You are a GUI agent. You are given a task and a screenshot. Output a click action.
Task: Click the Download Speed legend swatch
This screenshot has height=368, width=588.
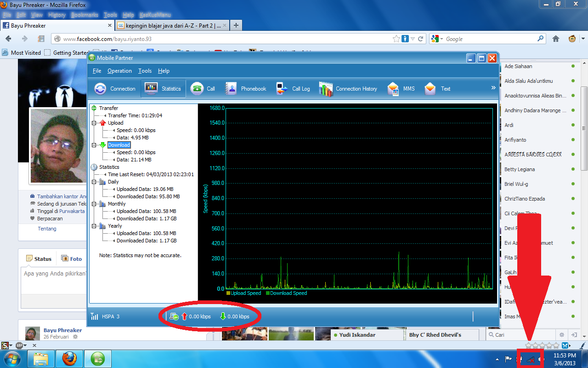click(268, 293)
